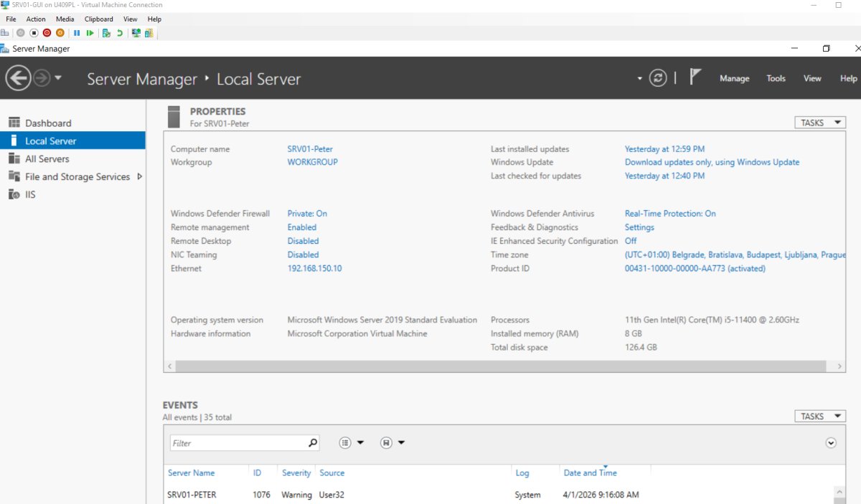Click the orange Save VM state icon

[x=60, y=33]
